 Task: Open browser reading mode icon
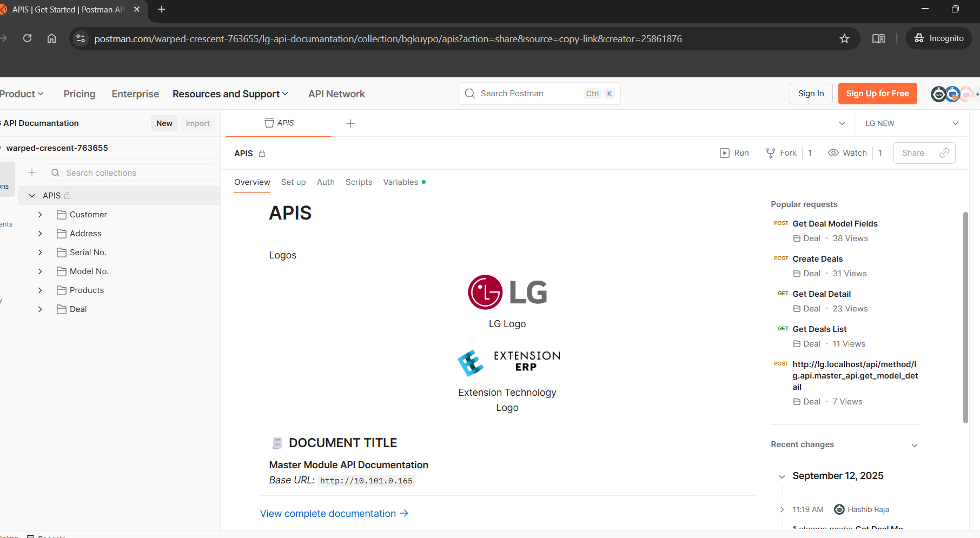click(878, 38)
